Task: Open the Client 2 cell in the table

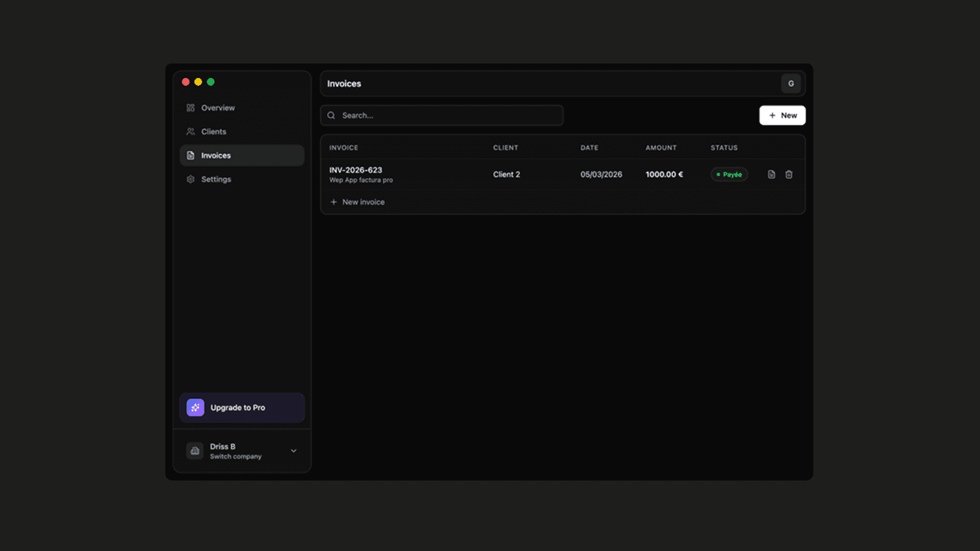Action: [x=506, y=174]
